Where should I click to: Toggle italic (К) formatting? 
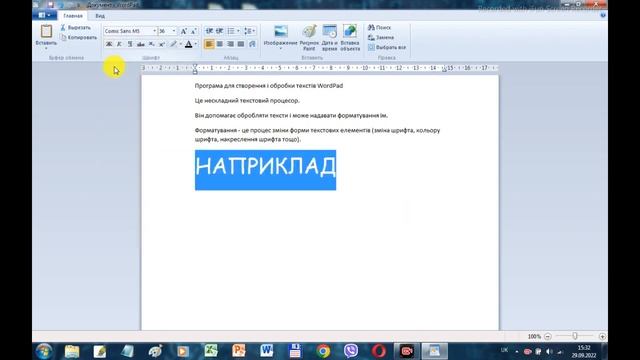[119, 44]
